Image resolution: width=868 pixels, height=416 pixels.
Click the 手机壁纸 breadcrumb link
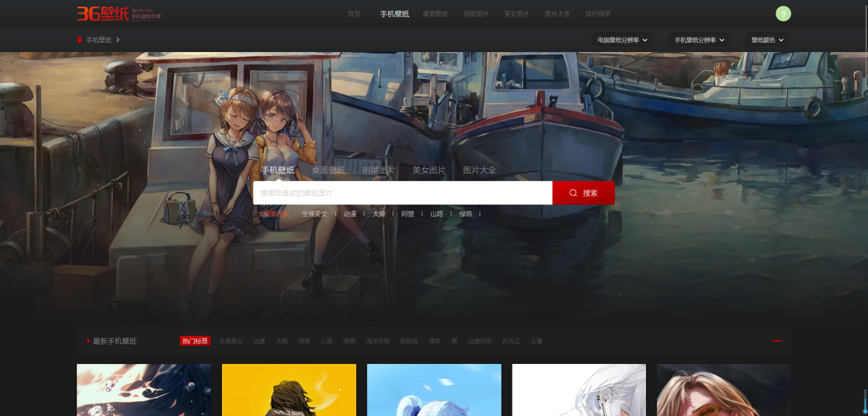pos(99,40)
